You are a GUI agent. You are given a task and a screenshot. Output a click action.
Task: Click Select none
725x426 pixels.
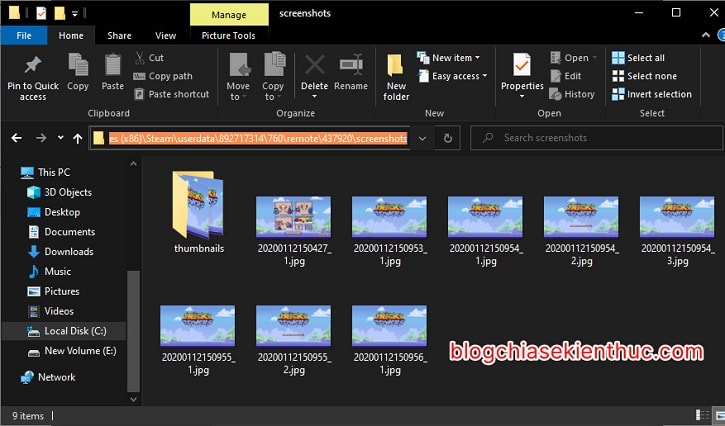tap(644, 76)
